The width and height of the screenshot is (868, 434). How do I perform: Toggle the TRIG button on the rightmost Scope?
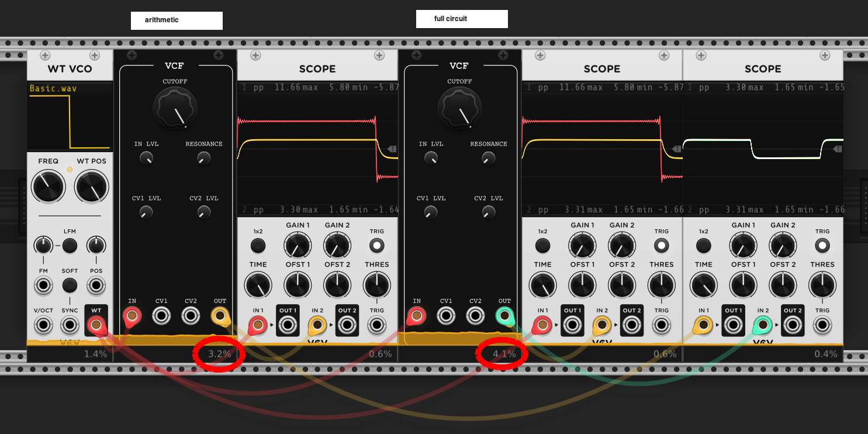click(822, 246)
